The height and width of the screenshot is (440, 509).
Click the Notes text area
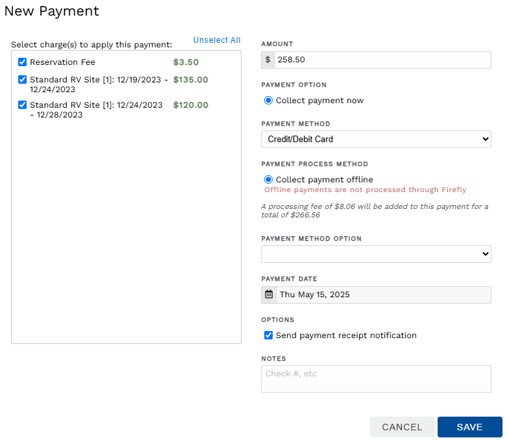coord(376,379)
